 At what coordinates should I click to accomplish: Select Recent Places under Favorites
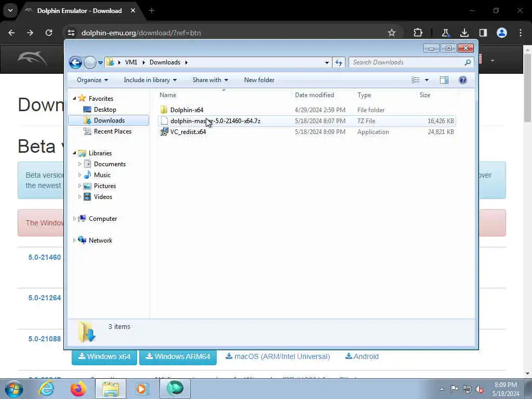click(113, 131)
